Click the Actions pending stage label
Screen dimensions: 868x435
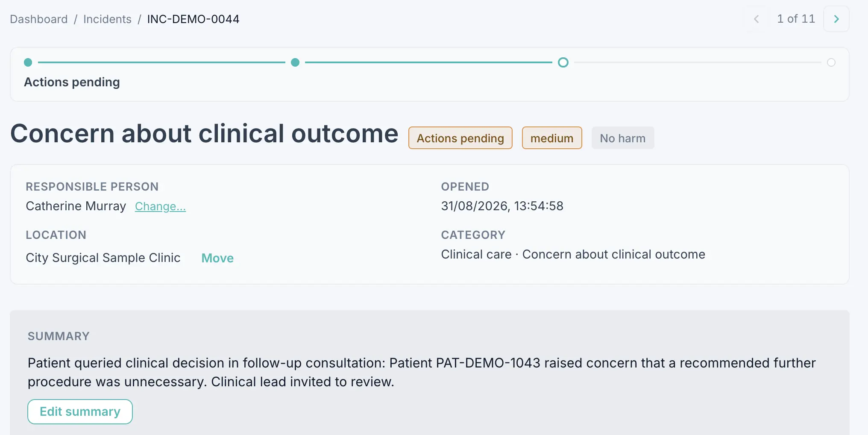click(72, 82)
